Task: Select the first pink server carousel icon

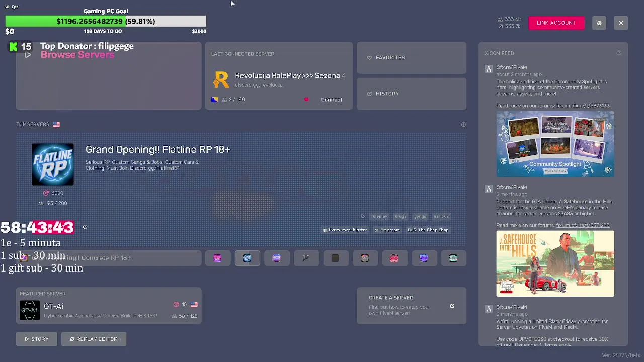Action: pos(217,258)
